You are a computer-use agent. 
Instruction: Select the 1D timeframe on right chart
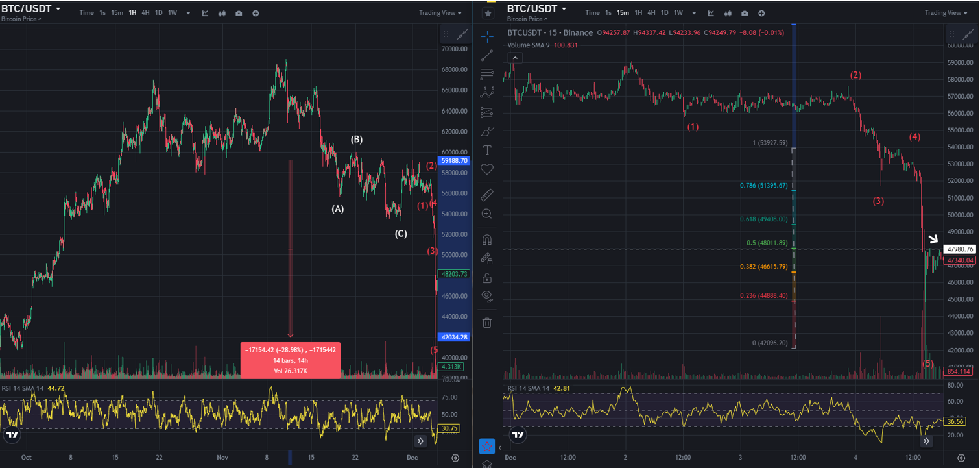coord(665,13)
